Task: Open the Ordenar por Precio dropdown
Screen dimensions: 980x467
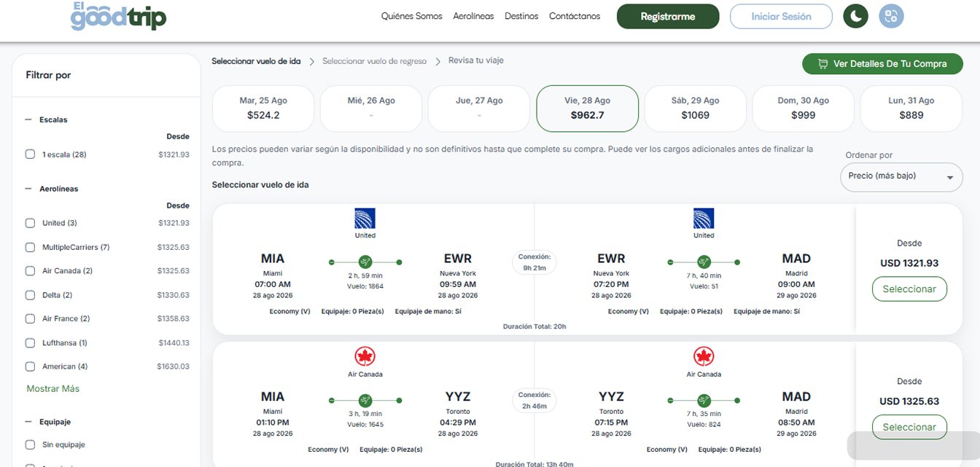Action: [901, 177]
